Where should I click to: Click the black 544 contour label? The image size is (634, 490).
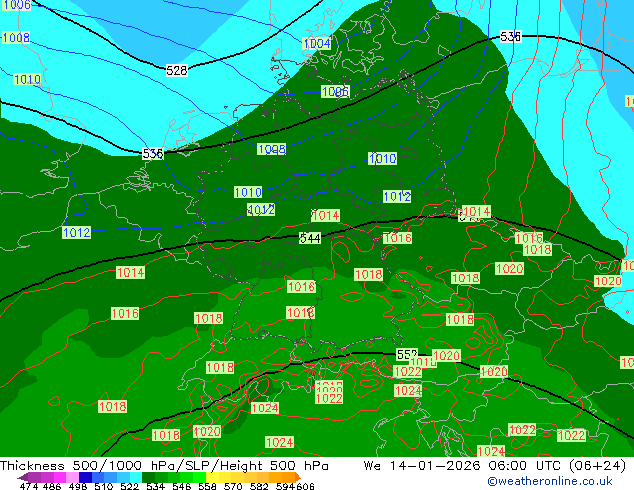click(310, 238)
